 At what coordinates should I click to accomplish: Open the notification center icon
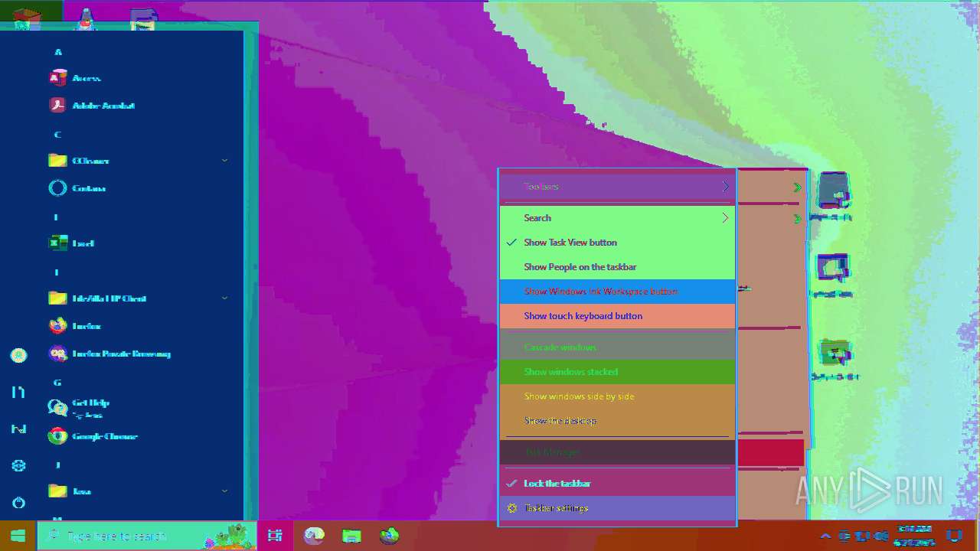[954, 536]
